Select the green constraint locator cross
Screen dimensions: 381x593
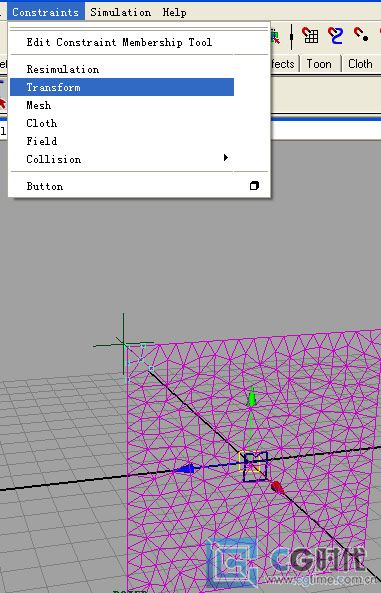pyautogui.click(x=123, y=344)
